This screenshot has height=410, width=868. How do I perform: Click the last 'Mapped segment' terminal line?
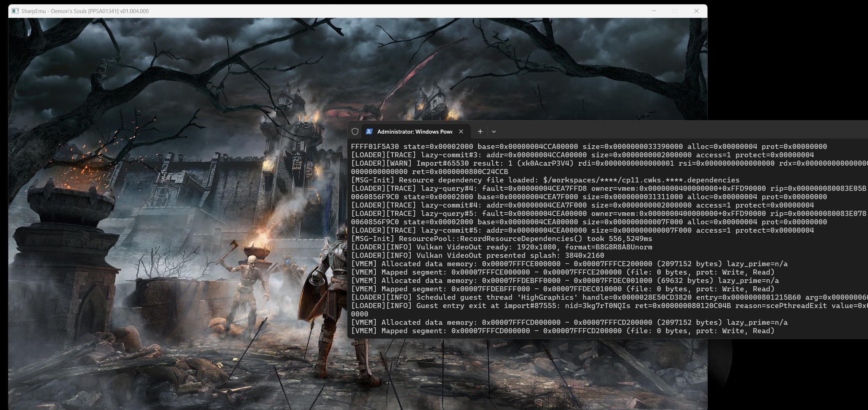coord(563,331)
